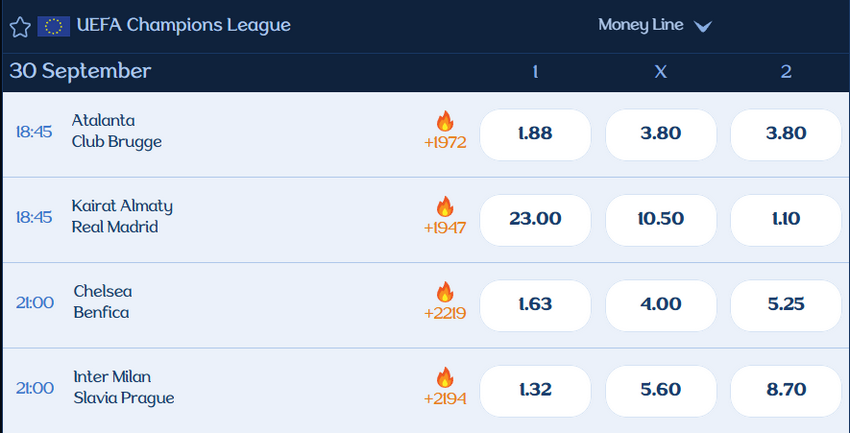This screenshot has height=433, width=850.
Task: Choose Slavia Prague win at 8.70
Action: pos(786,389)
